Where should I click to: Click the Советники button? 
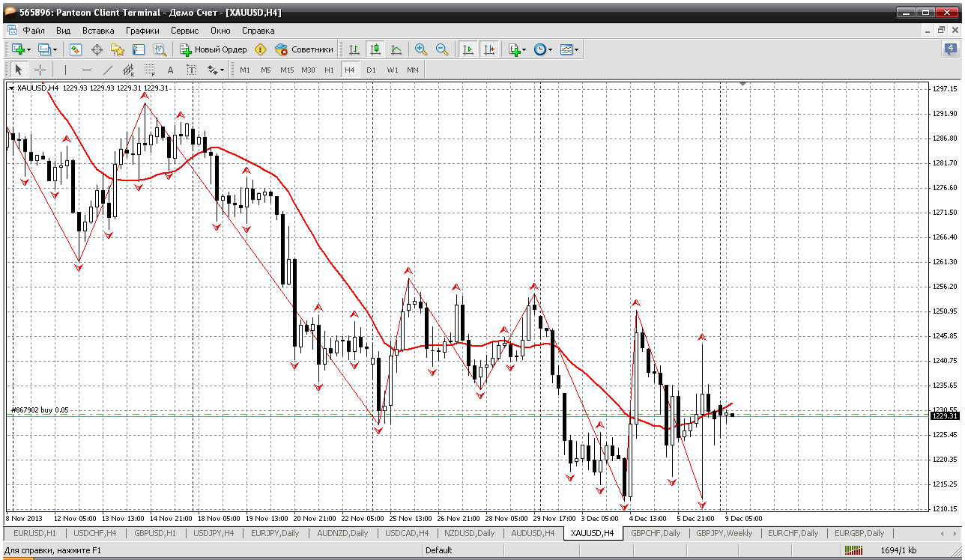[x=304, y=49]
